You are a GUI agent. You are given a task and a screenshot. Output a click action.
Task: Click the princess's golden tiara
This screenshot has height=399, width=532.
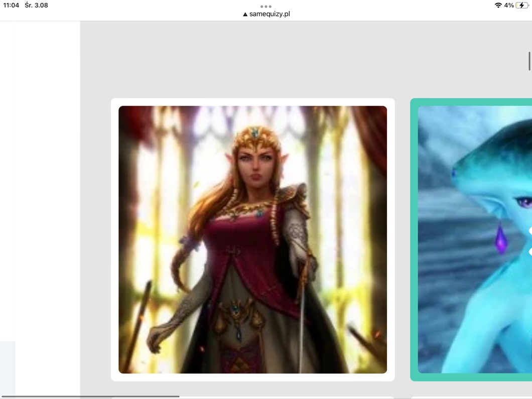[255, 134]
